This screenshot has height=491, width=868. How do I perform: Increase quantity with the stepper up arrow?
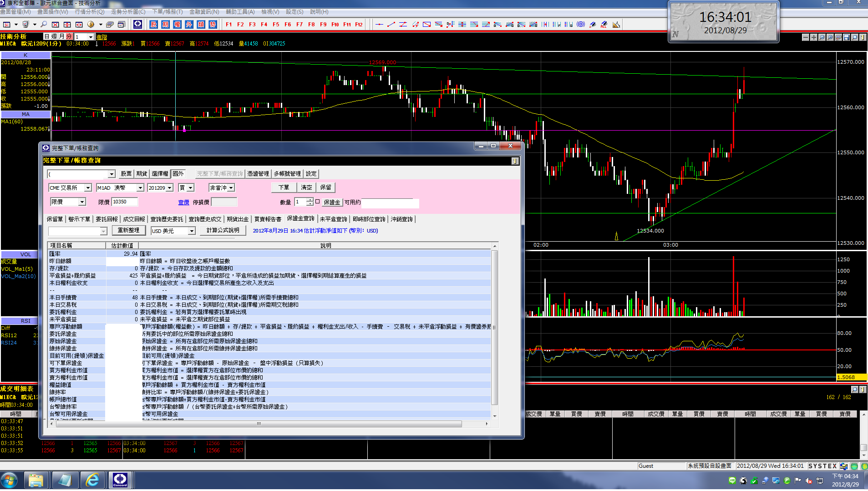click(x=310, y=200)
